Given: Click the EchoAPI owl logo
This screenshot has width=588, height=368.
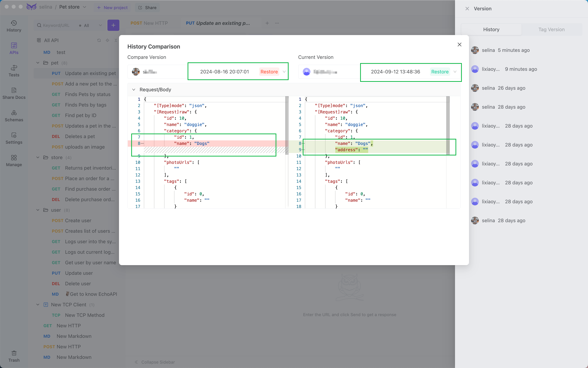Looking at the screenshot, I should tap(31, 7).
